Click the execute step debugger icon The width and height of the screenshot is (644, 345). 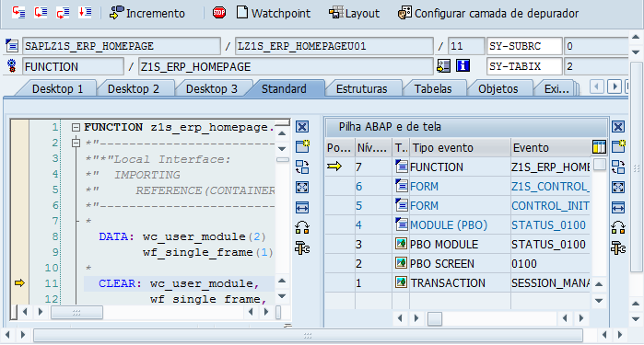coord(41,12)
